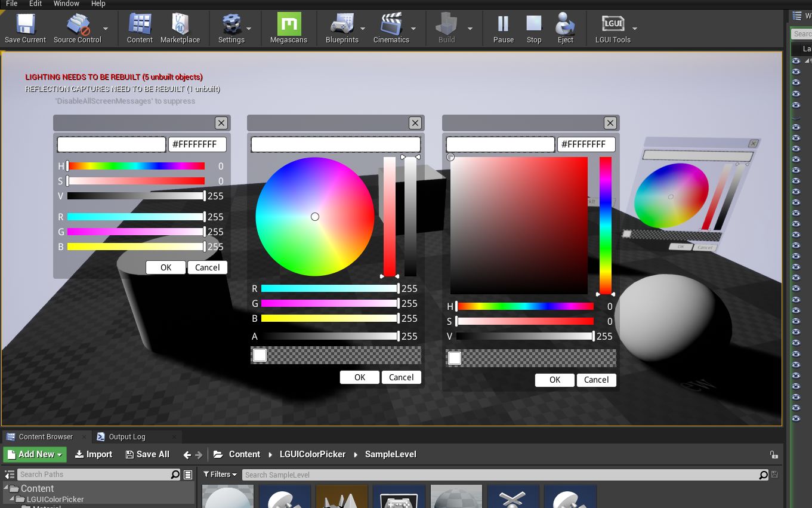Screen dimensions: 812x508
Task: Click the World Outliner list icon
Action: point(797,16)
